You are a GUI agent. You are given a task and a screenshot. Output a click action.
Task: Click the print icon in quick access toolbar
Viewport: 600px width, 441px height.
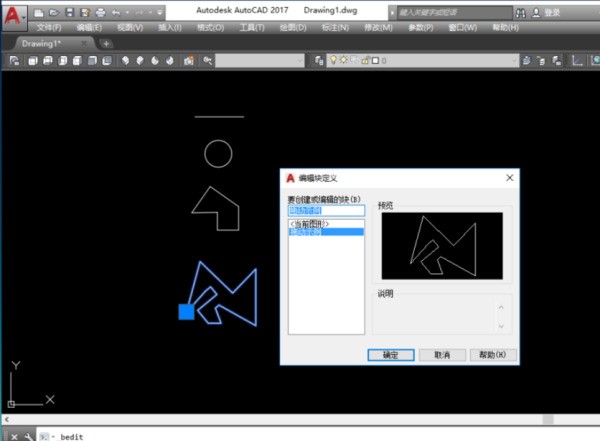click(99, 12)
